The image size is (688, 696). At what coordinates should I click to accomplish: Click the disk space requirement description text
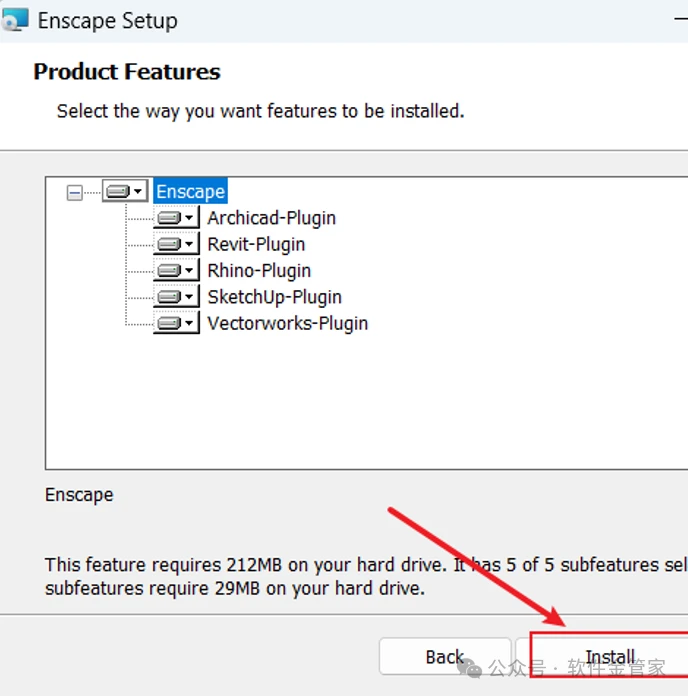pyautogui.click(x=300, y=577)
